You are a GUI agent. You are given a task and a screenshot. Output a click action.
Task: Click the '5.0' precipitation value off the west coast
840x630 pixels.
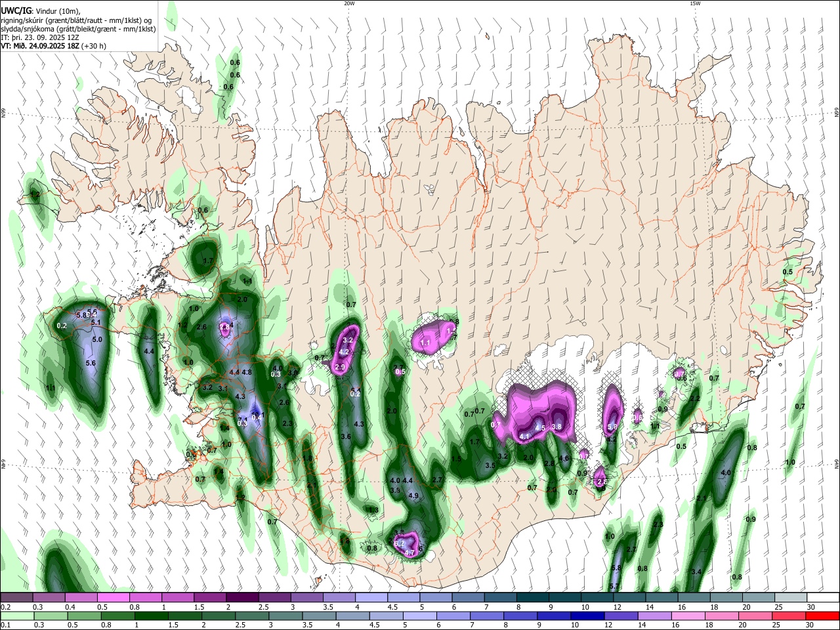pos(97,339)
